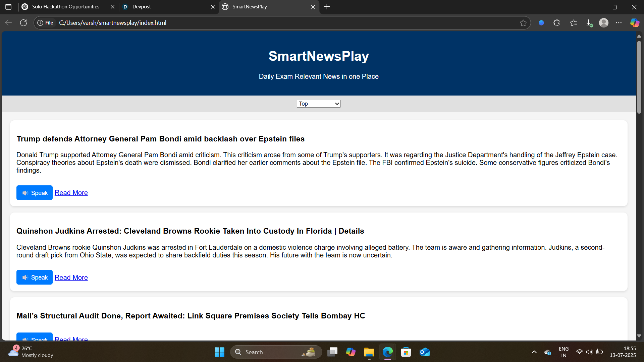Open the browser Extensions puzzle icon

[x=556, y=23]
